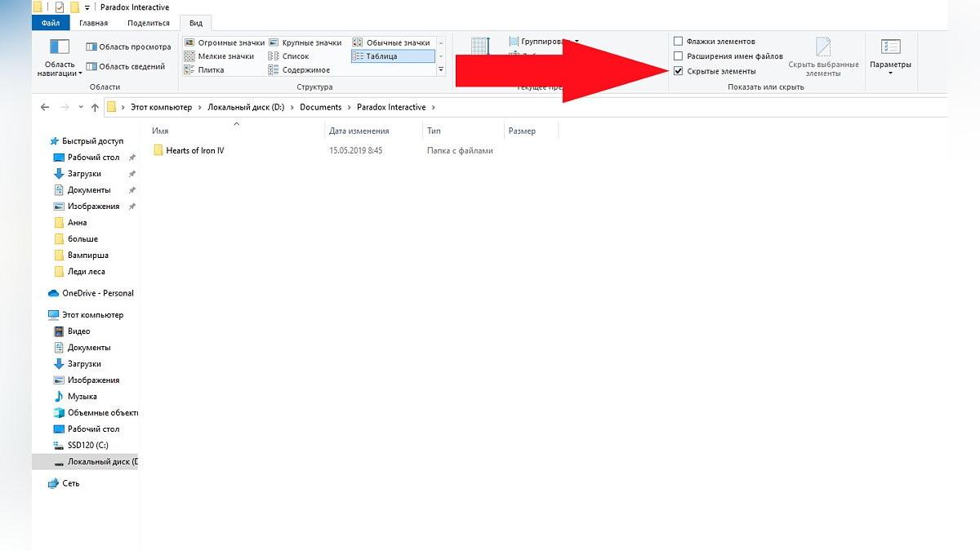Click the up-arrow navigation icon
The height and width of the screenshot is (551, 980).
[x=95, y=107]
